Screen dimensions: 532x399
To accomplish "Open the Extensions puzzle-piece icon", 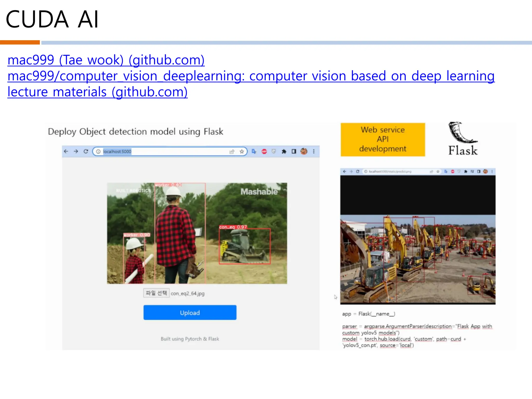I will [x=284, y=151].
